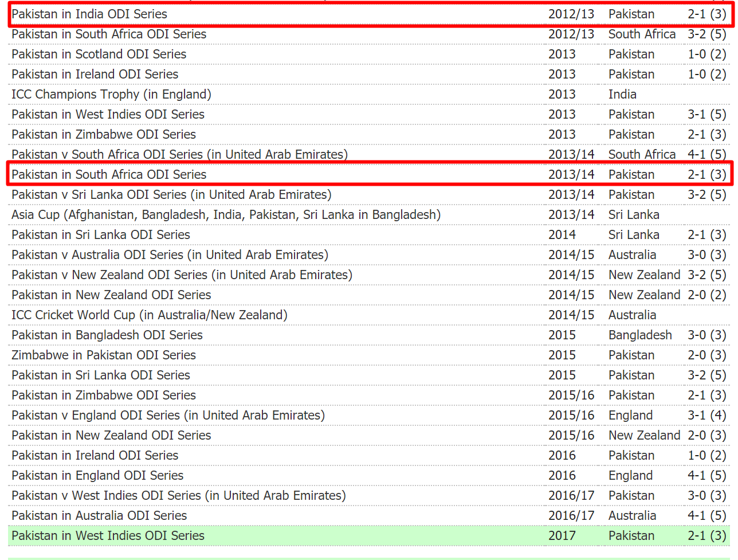Click winner Sri Lanka in Pakistan in Sri Lanka 2014 row
Viewport: 738px width, 560px height.
(x=634, y=234)
